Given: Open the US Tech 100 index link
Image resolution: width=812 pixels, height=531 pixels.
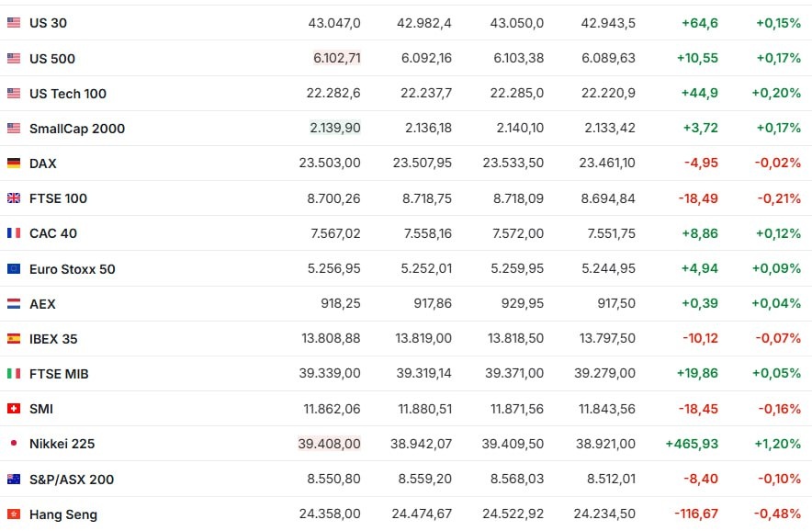Looking at the screenshot, I should tap(68, 94).
